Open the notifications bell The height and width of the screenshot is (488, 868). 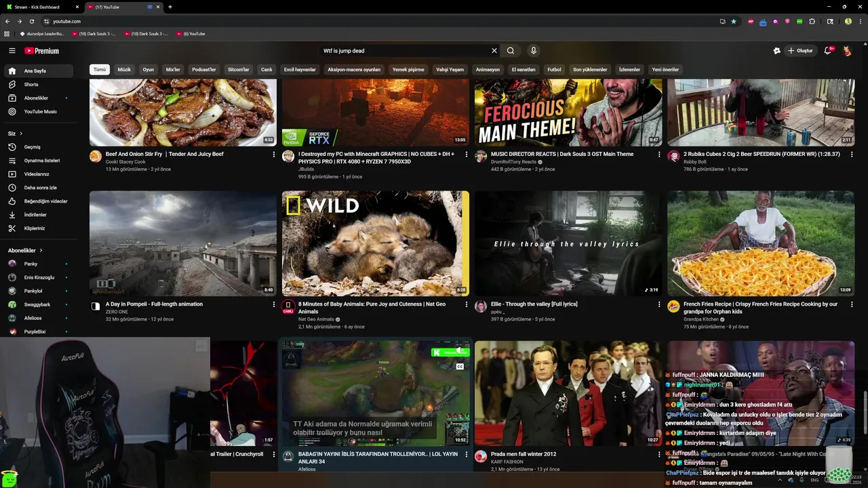click(x=828, y=51)
